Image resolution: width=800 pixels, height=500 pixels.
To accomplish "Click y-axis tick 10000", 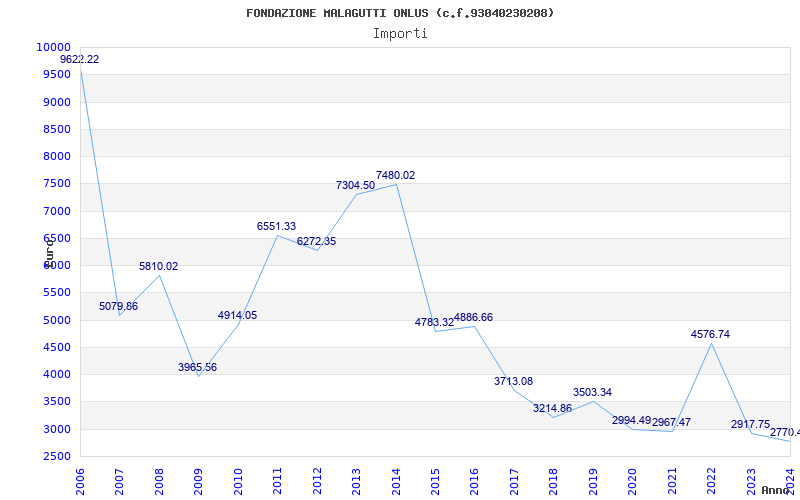I will [53, 47].
